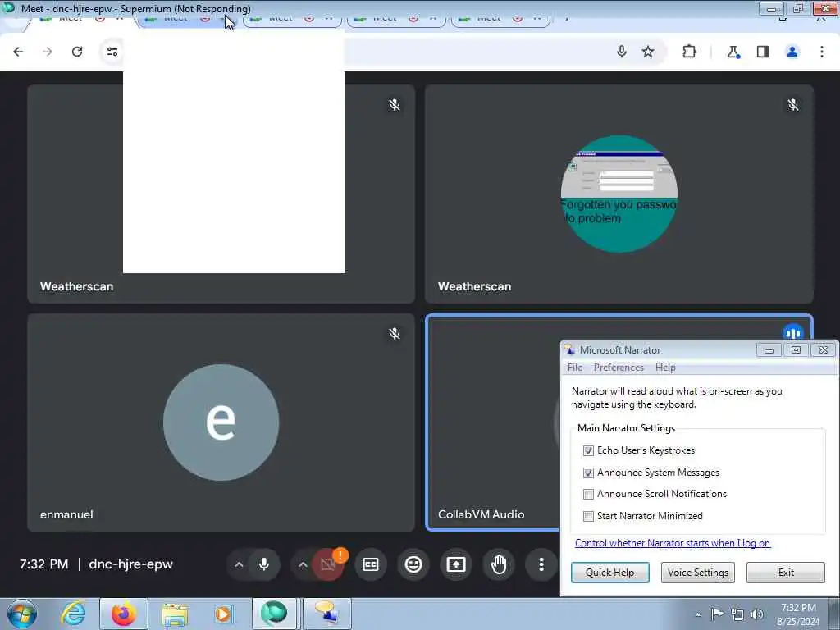The width and height of the screenshot is (840, 630).
Task: Click the speaking indicator on CollabVM Audio tile
Action: (x=793, y=333)
